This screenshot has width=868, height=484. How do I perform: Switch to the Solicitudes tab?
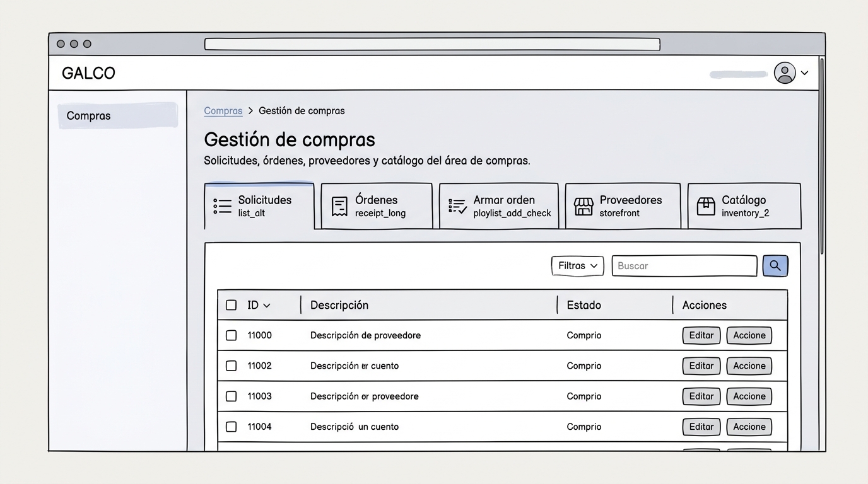(x=259, y=206)
